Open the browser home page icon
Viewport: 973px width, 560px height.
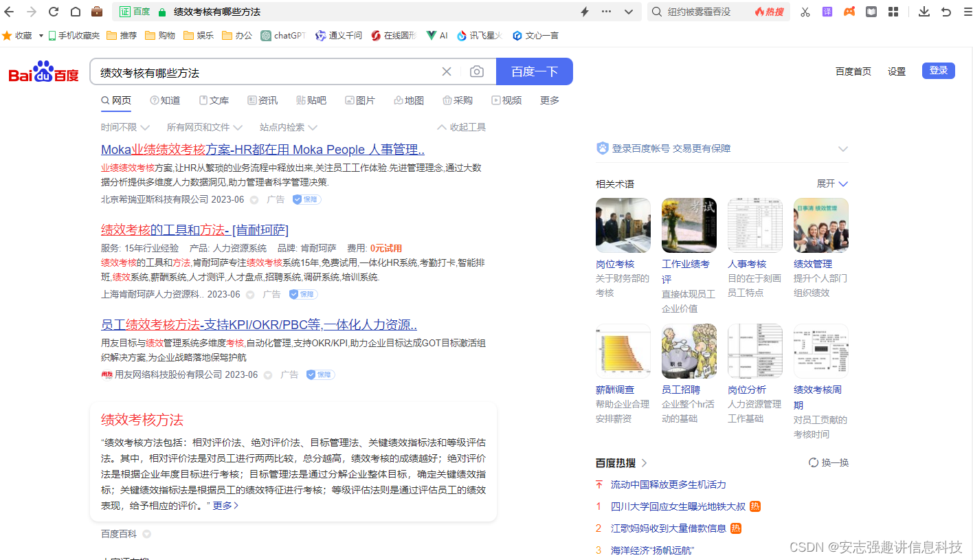pos(76,12)
